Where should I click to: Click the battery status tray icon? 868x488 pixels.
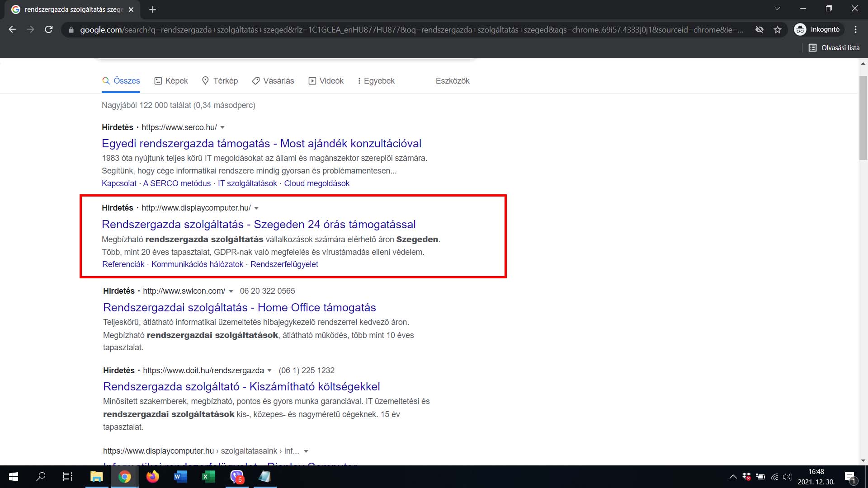760,477
